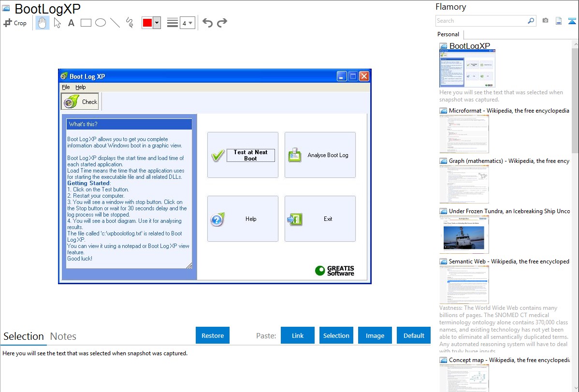Select the freehand squiggle tool

[130, 23]
